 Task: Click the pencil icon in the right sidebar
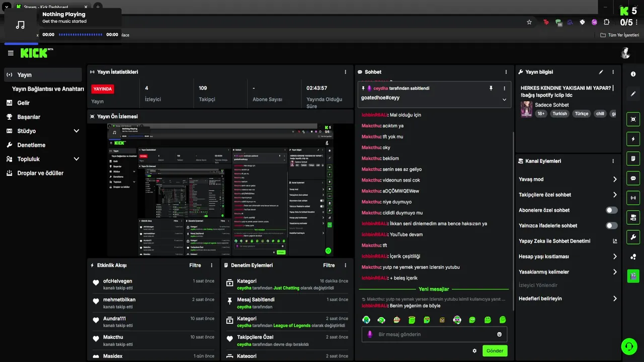(633, 94)
